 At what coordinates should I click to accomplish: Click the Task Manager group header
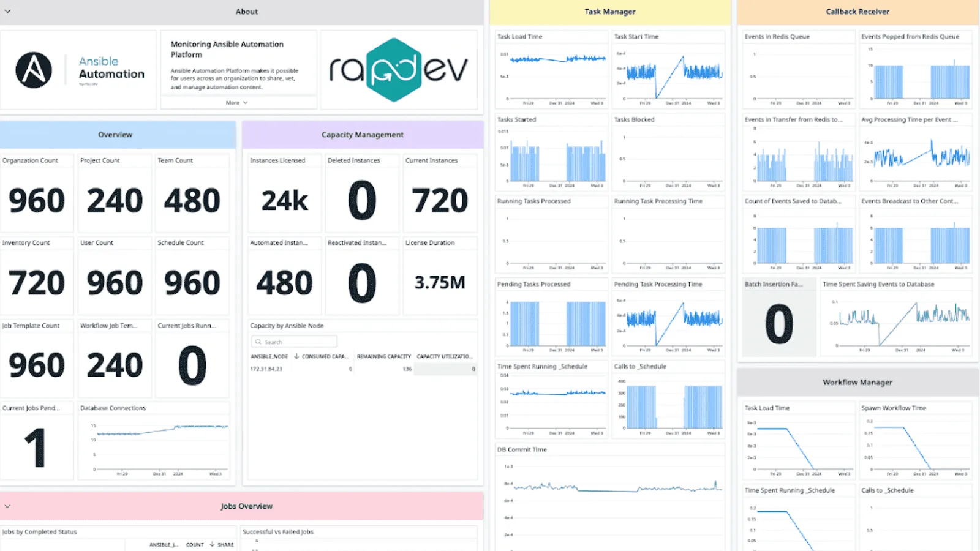(x=610, y=12)
